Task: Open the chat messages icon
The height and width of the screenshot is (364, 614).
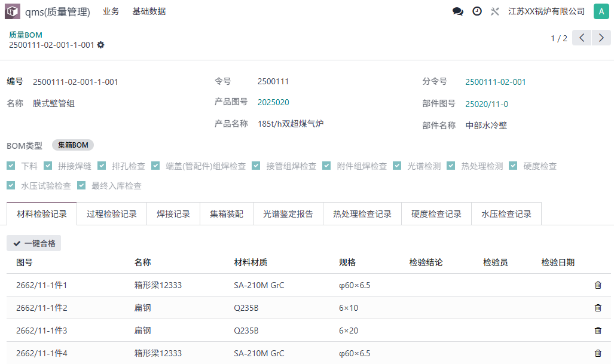Action: (458, 11)
